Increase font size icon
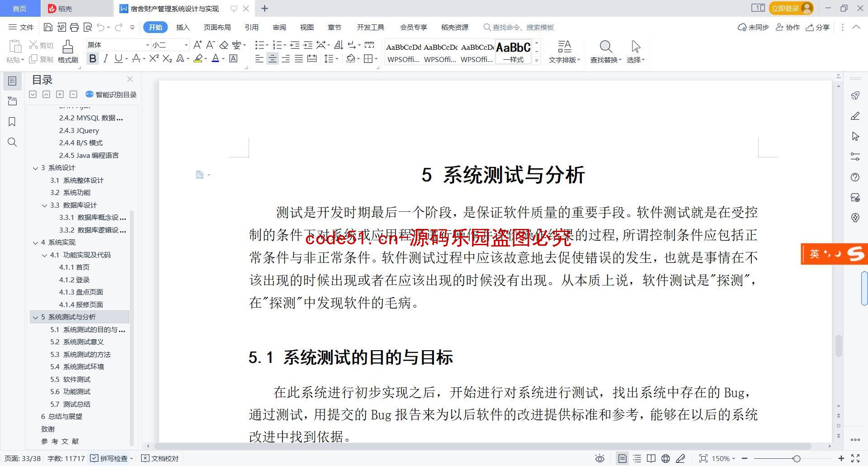Viewport: 868px width, 466px height. tap(198, 45)
